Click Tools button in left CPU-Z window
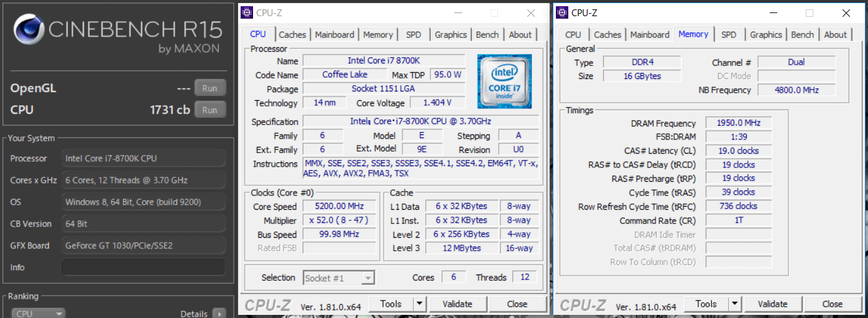The image size is (868, 318). coord(391,304)
